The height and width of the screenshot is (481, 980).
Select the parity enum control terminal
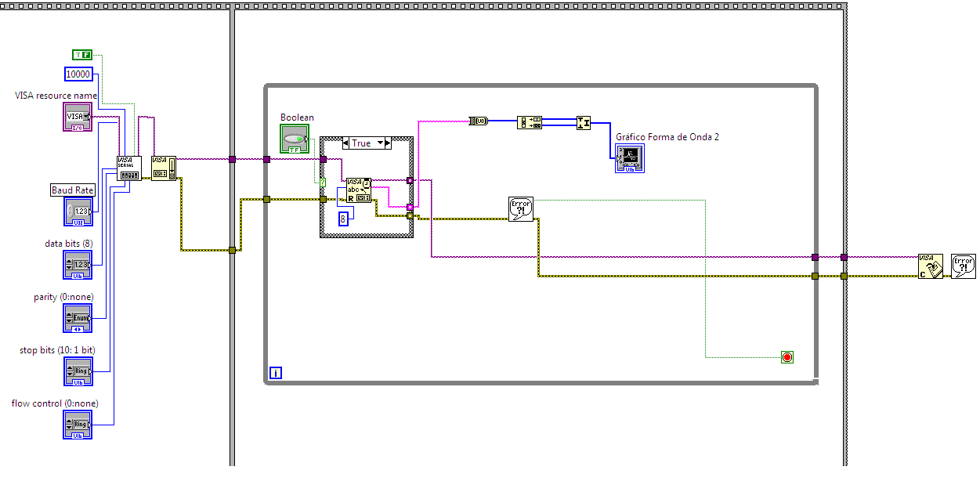[x=77, y=318]
